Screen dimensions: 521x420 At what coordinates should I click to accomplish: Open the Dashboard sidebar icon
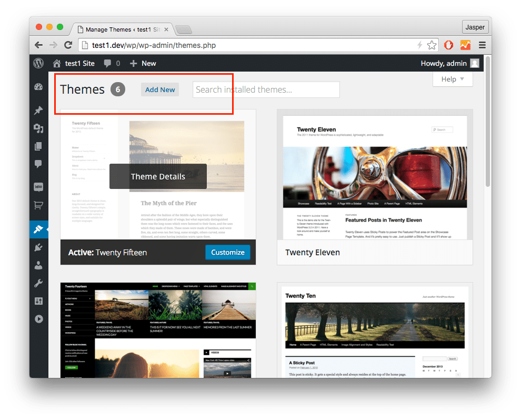38,87
